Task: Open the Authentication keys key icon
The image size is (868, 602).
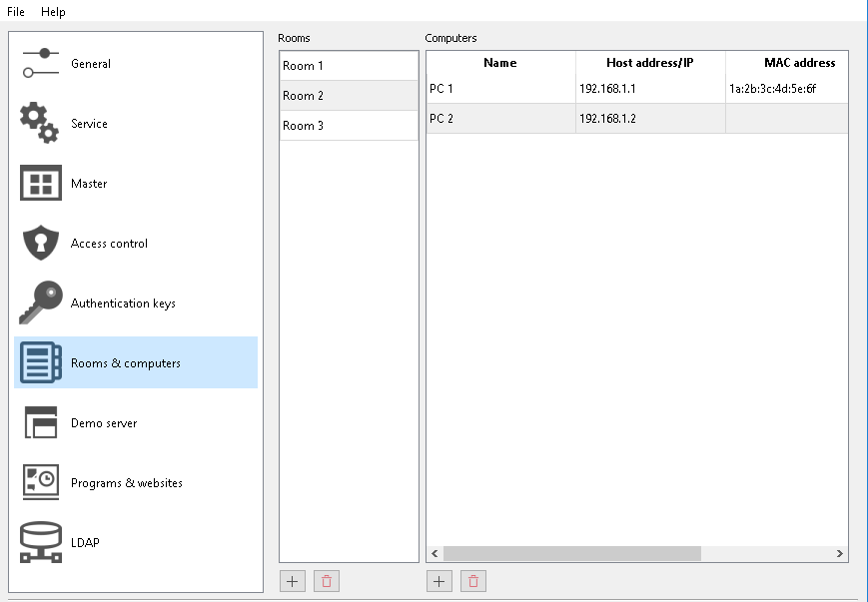Action: [x=40, y=302]
